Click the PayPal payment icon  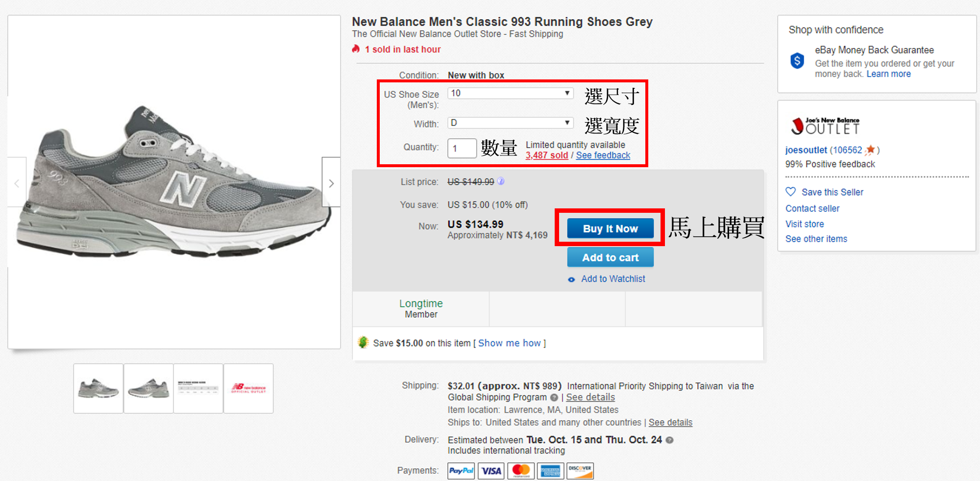coord(461,471)
